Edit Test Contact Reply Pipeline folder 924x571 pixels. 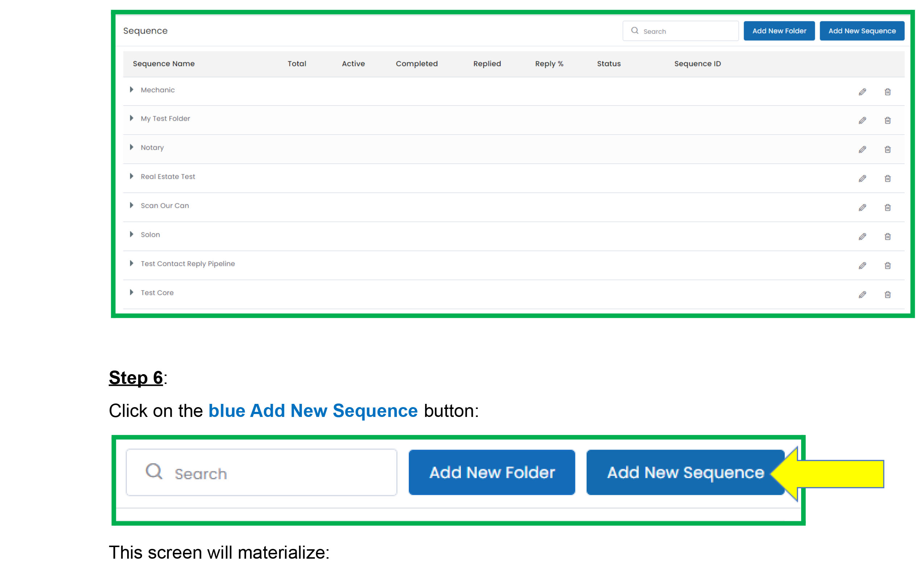(x=862, y=265)
